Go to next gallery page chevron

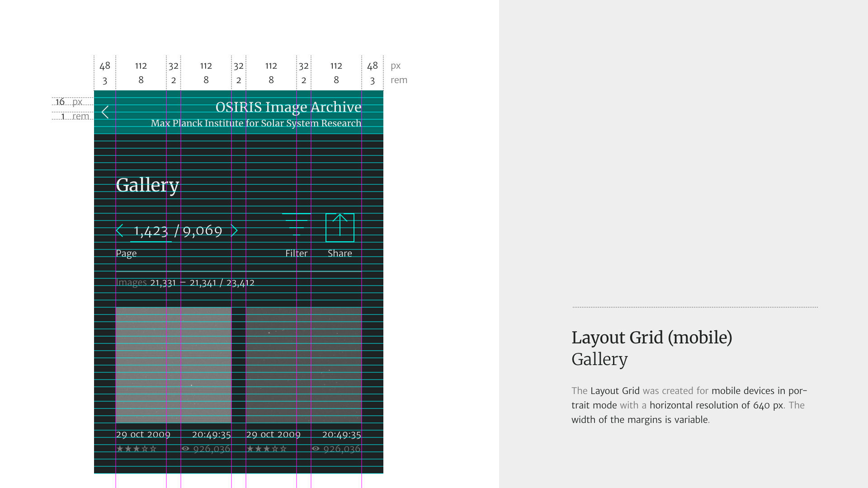click(234, 230)
